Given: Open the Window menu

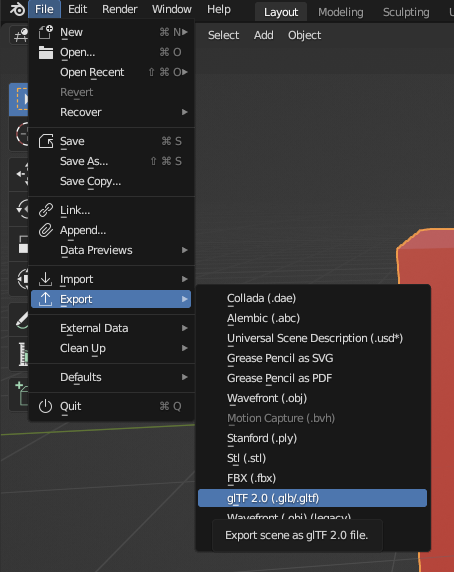Looking at the screenshot, I should pyautogui.click(x=172, y=9).
